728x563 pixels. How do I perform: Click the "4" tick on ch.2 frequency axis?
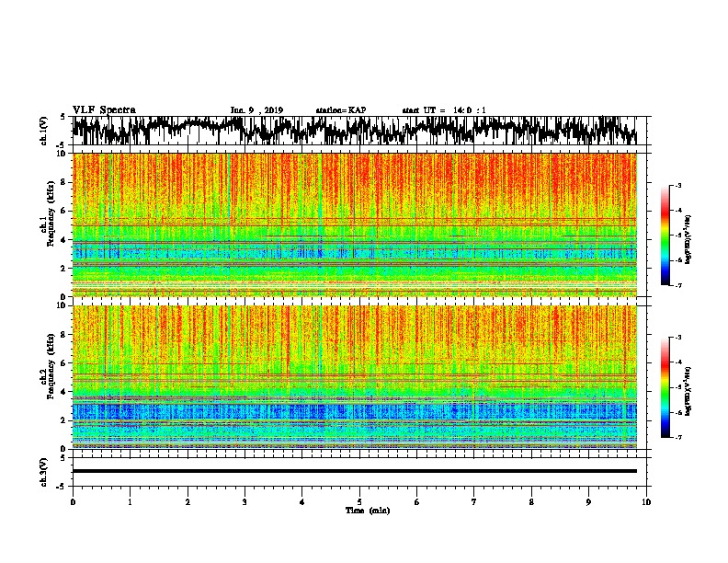click(x=63, y=392)
